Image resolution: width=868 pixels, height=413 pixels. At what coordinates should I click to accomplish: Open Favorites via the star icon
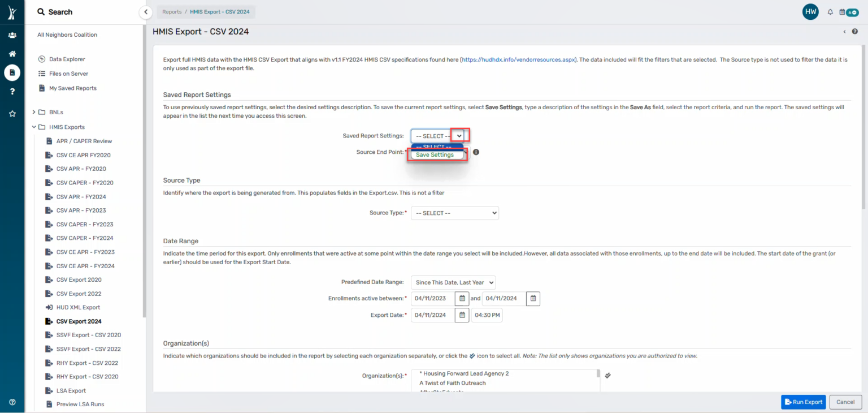[x=12, y=113]
